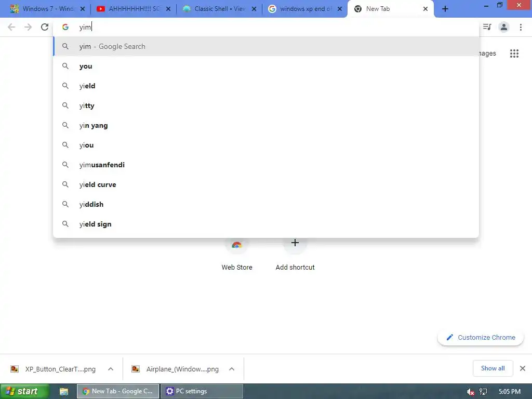Close the New Tab tab

tap(425, 9)
